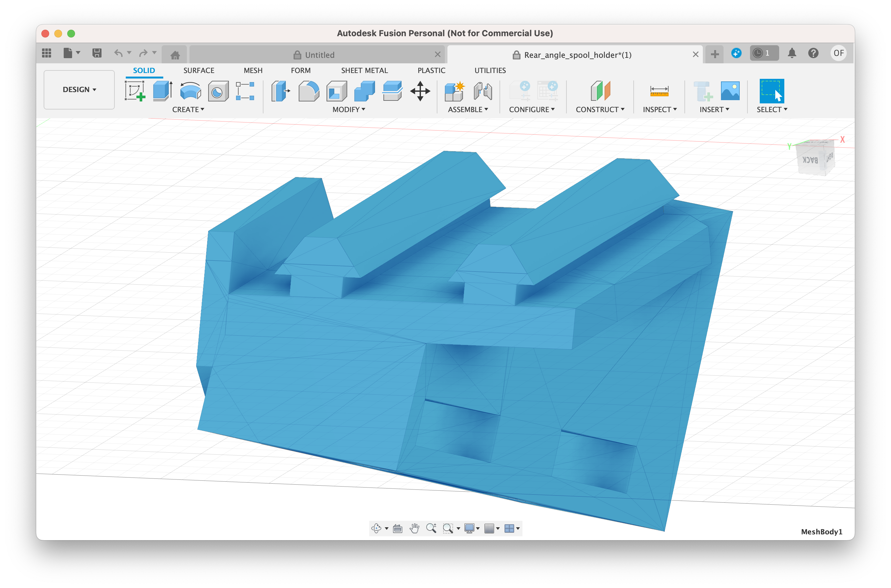Click the Create Sketch icon
Image resolution: width=891 pixels, height=588 pixels.
click(135, 91)
